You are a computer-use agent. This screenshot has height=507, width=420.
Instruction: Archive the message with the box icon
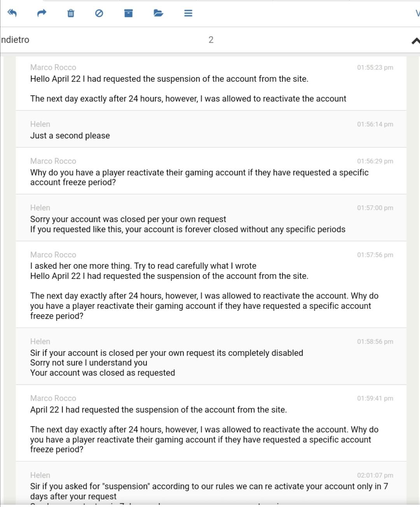pos(128,13)
